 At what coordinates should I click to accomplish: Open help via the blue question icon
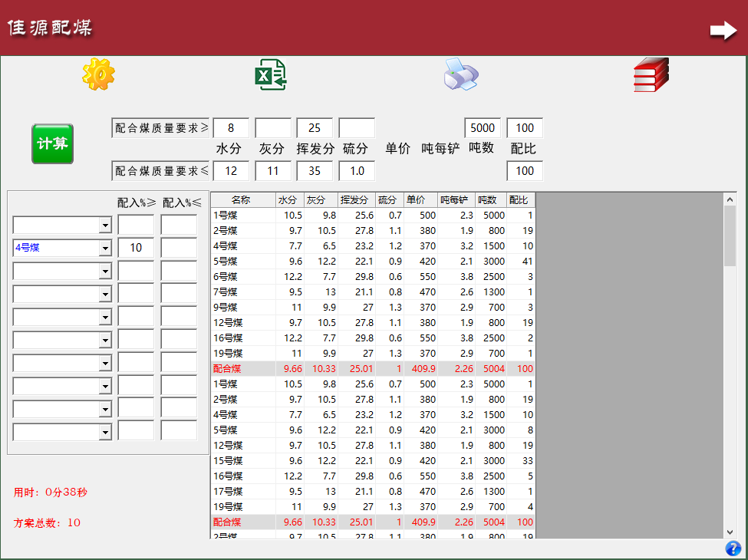[733, 548]
